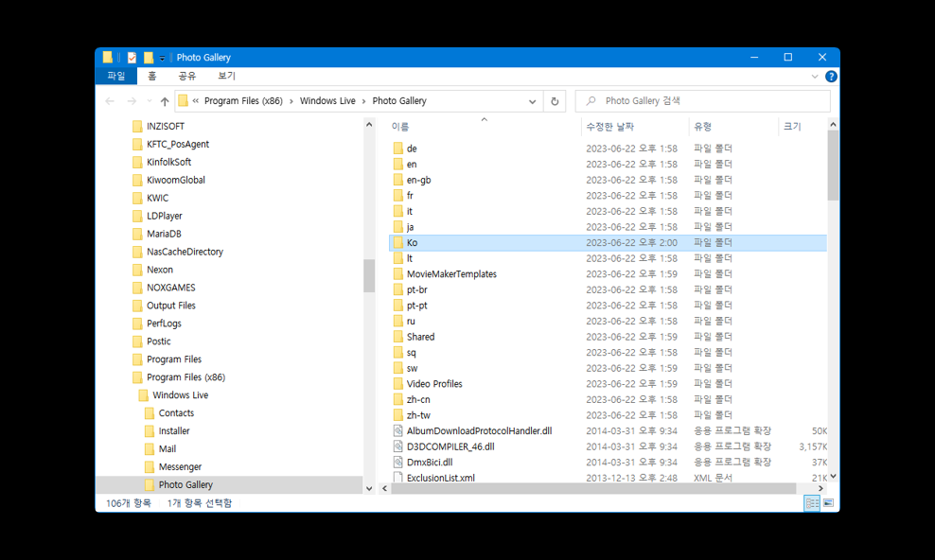Click the Photo Gallery 검색 search box

pos(703,100)
